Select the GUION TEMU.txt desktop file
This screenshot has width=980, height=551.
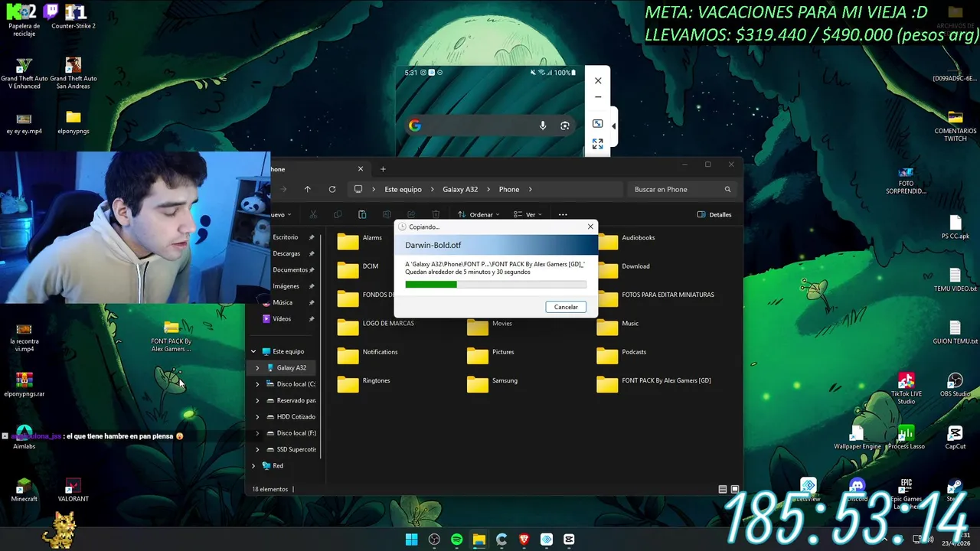[955, 332]
